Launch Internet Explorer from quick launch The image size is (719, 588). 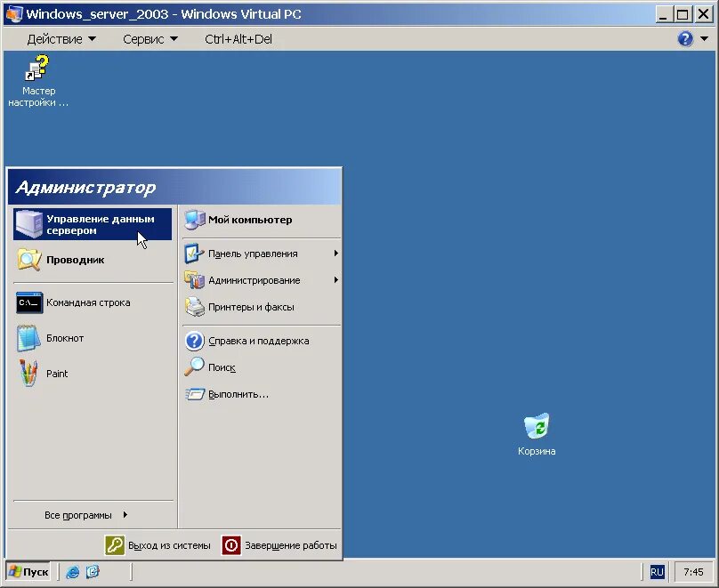click(x=72, y=571)
